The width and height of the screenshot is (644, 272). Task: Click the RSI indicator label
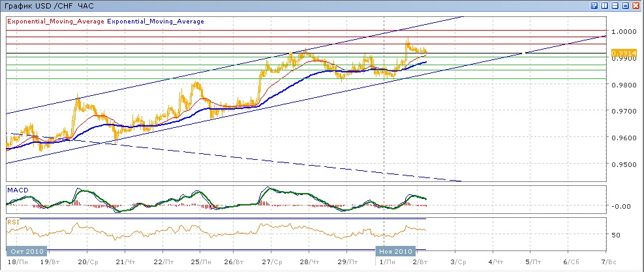click(13, 222)
